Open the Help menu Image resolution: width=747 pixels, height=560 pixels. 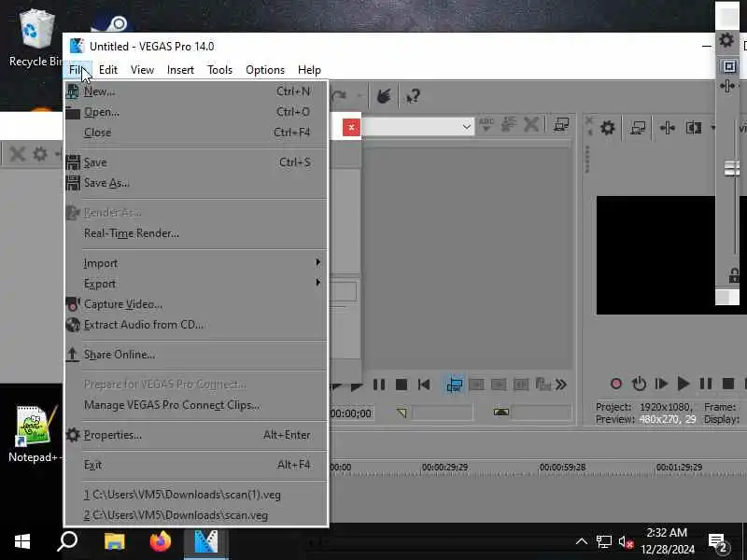point(309,70)
